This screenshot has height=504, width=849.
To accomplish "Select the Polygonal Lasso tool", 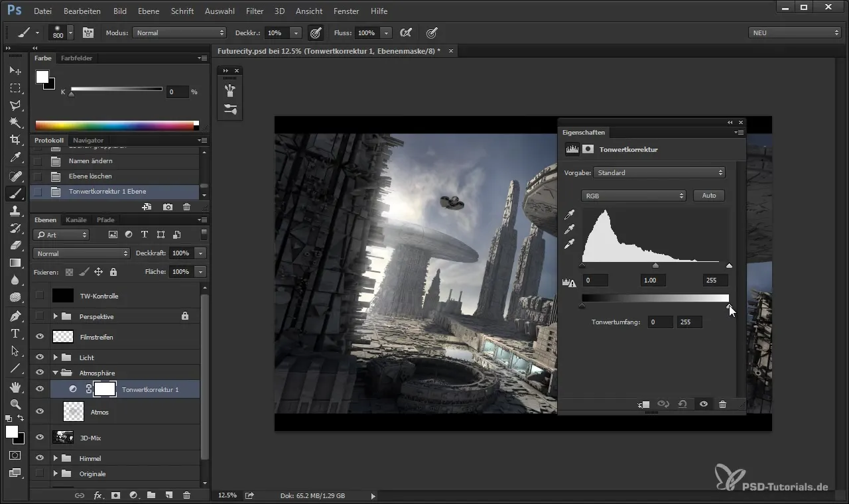I will coord(15,105).
